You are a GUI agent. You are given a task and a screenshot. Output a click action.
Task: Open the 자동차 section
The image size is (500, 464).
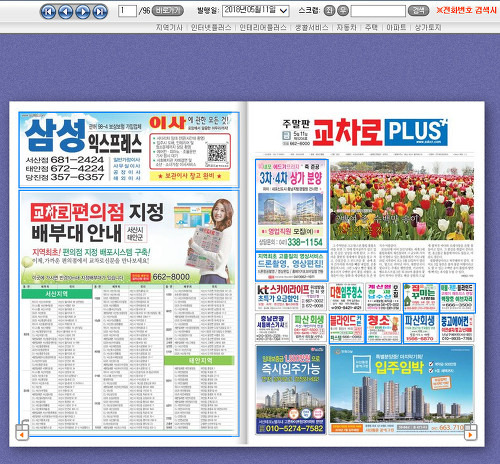click(347, 27)
